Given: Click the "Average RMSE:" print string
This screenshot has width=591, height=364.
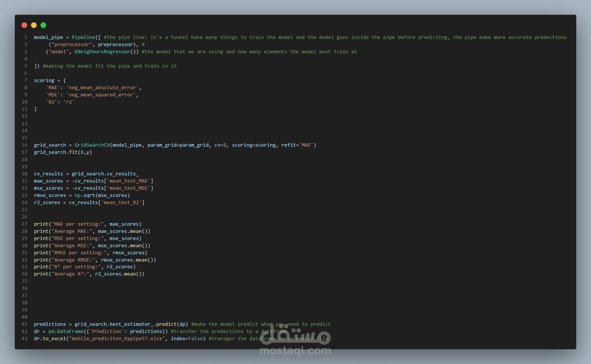Looking at the screenshot, I should (73, 260).
